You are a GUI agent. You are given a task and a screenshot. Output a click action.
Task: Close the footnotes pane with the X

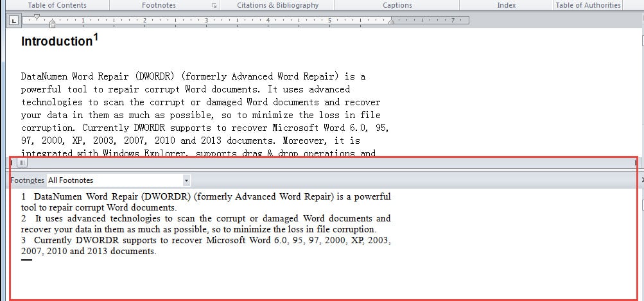pyautogui.click(x=641, y=181)
